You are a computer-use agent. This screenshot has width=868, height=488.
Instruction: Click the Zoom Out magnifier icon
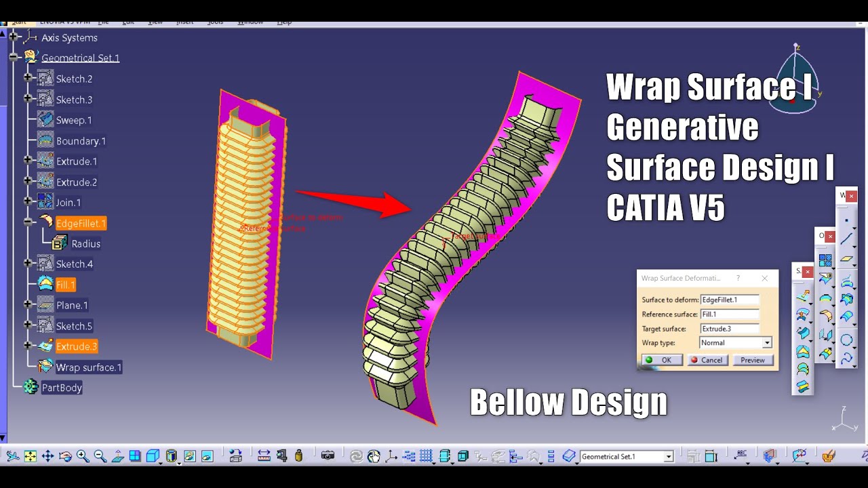100,456
